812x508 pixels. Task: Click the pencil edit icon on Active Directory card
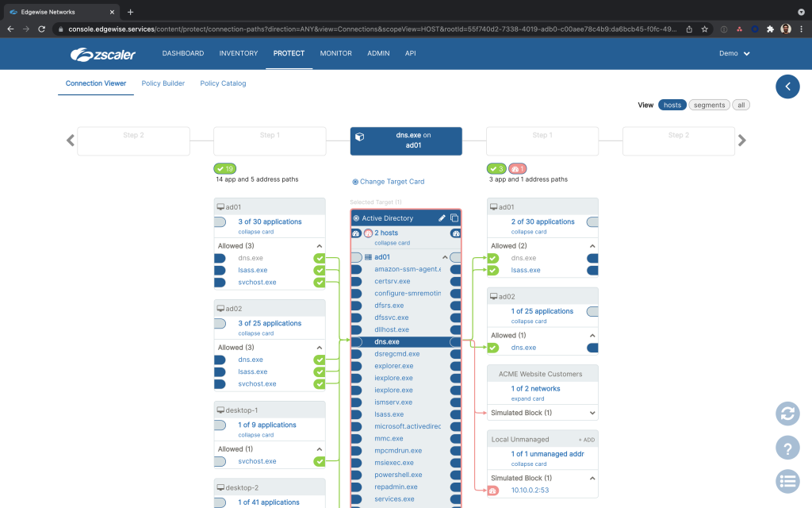442,218
